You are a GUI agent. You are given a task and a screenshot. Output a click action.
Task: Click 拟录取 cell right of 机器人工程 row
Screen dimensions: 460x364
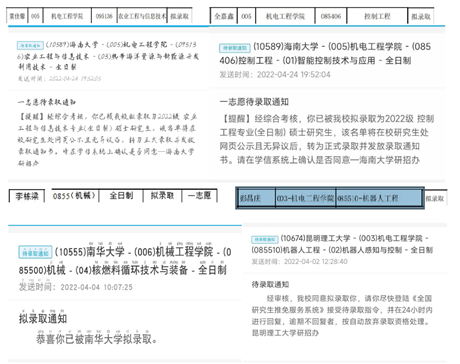[435, 198]
